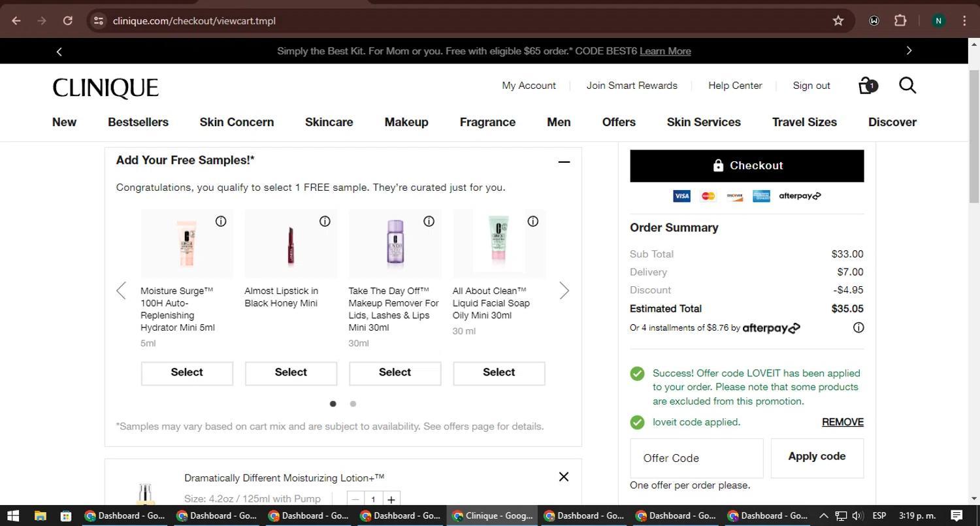Open browser extensions puzzle icon

(x=900, y=21)
